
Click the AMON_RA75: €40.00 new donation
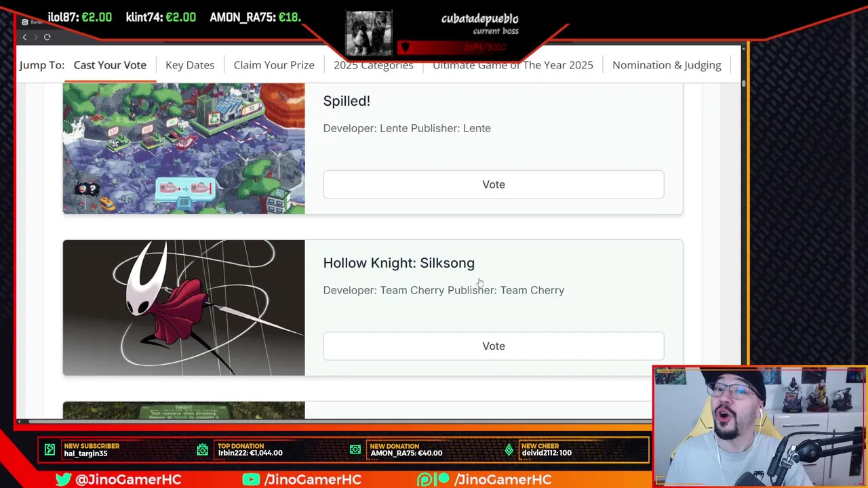pos(406,453)
